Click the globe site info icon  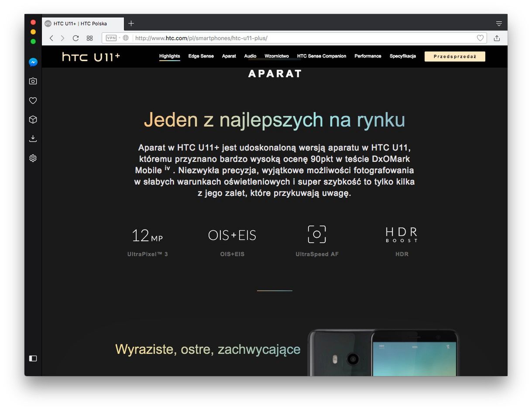(126, 38)
